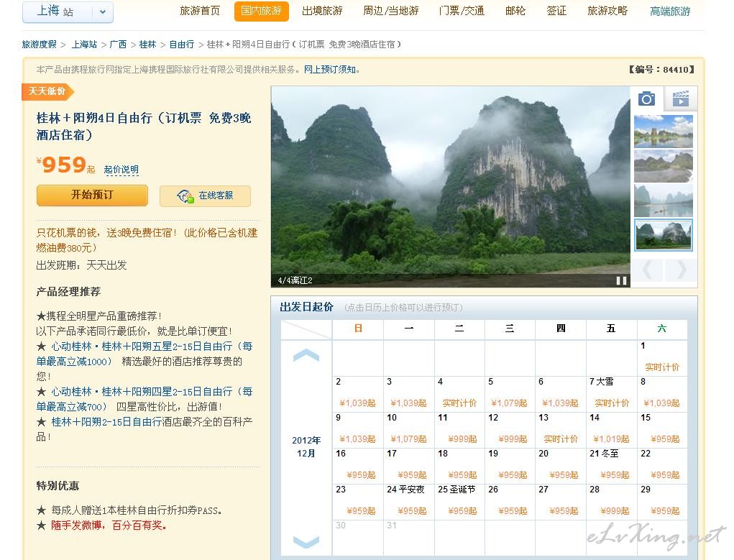Screen dimensions: 734x560
Task: Go to the previous thumbnail set arrow
Action: (648, 270)
